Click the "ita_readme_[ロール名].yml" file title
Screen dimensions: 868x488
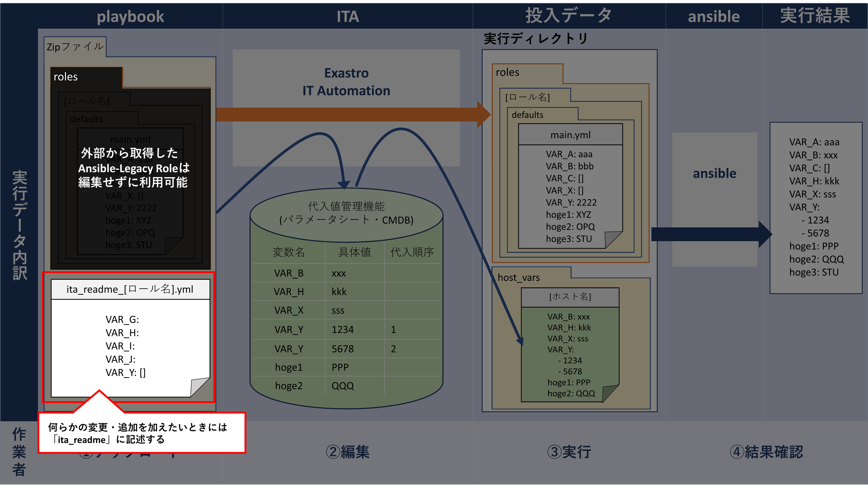[x=130, y=289]
